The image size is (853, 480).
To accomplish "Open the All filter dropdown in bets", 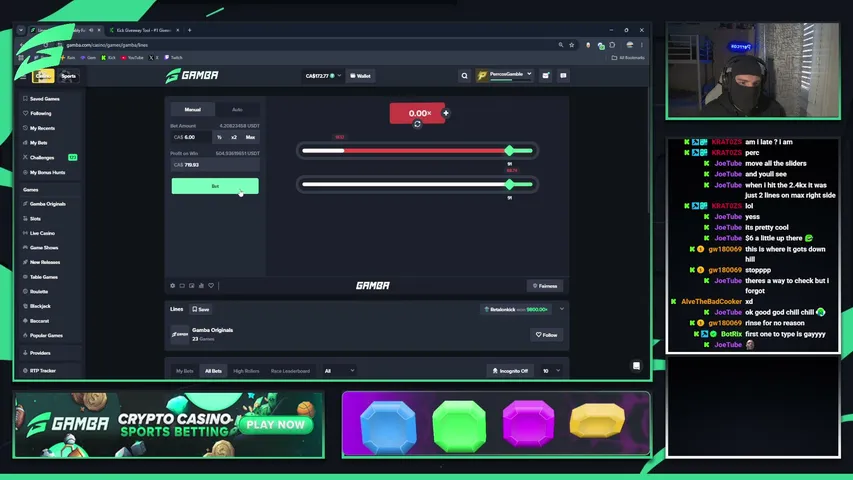I will [x=339, y=371].
